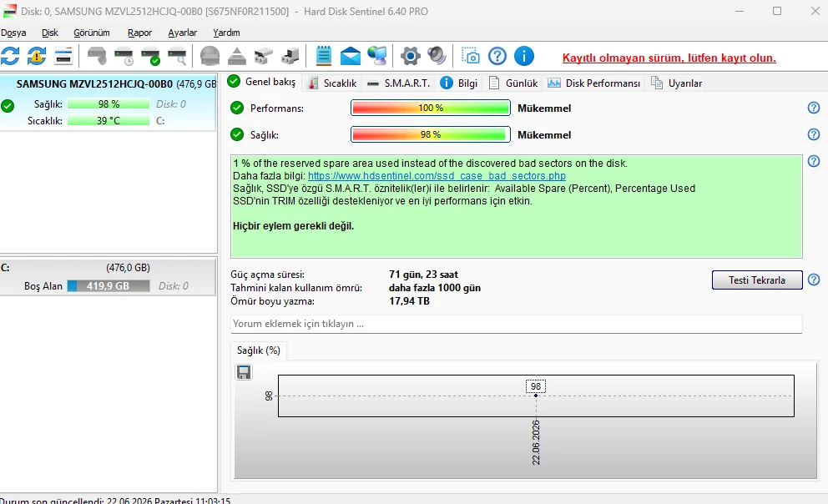Screen dimensions: 828x504
Task: Open the Görünüm menu
Action: point(92,33)
